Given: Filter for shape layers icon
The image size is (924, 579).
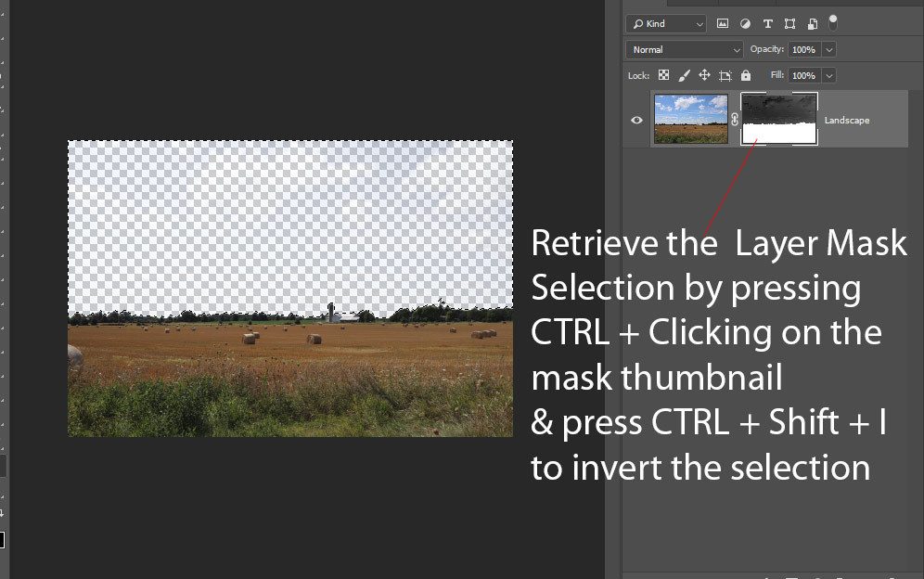Looking at the screenshot, I should point(789,23).
